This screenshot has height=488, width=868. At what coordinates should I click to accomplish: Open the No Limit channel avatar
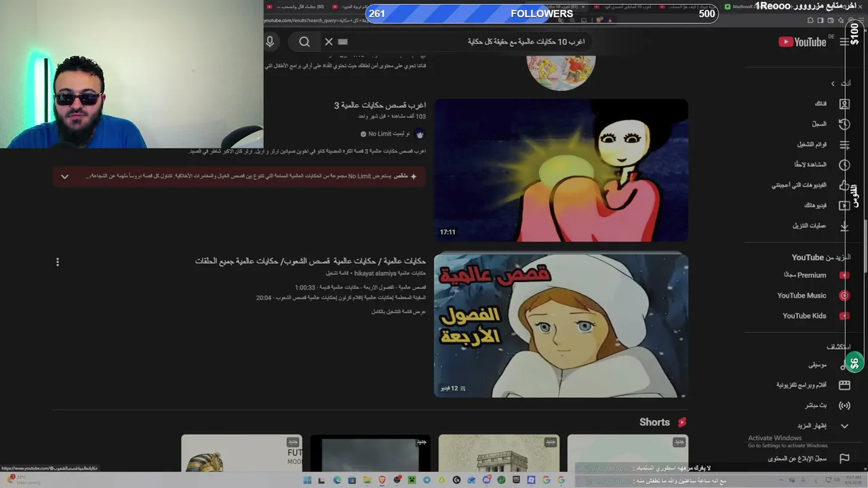click(x=420, y=134)
